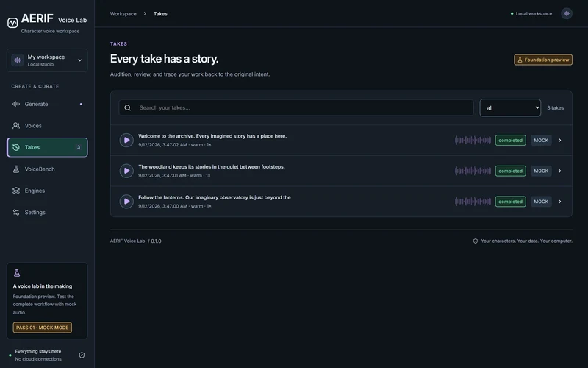Click completed badge on 'Follow the lanterns' take
Image resolution: width=588 pixels, height=368 pixels.
click(510, 202)
